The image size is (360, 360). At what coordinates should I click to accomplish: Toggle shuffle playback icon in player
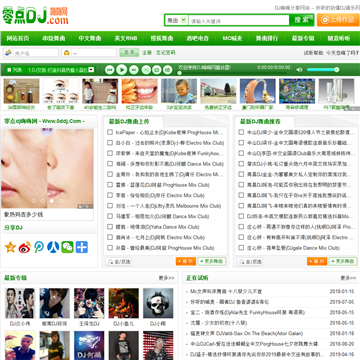(x=146, y=70)
